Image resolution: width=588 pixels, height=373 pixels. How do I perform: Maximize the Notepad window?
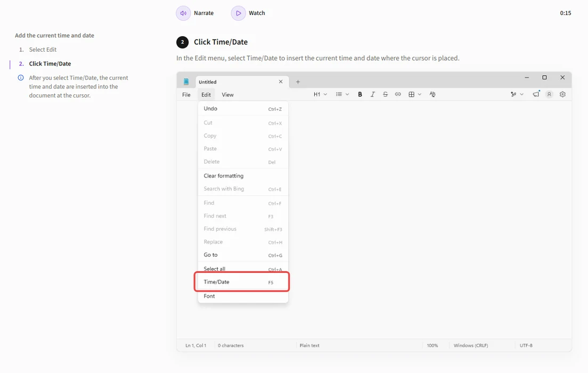coord(544,78)
